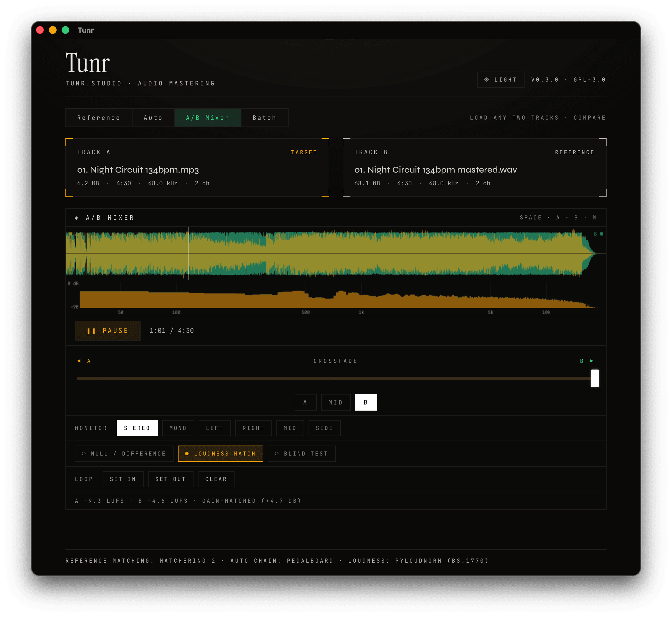The image size is (672, 617).
Task: Click the pause bars icon
Action: pos(91,331)
